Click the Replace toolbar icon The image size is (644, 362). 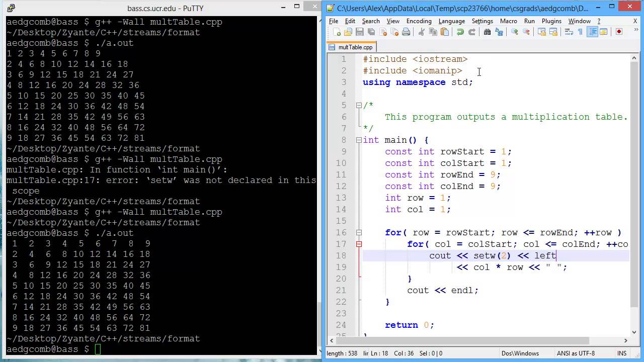pyautogui.click(x=499, y=32)
